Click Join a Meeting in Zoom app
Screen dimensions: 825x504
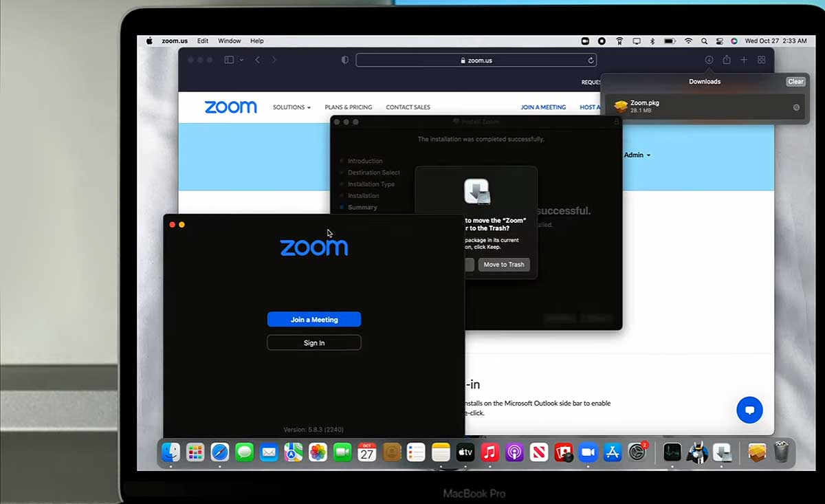click(314, 320)
